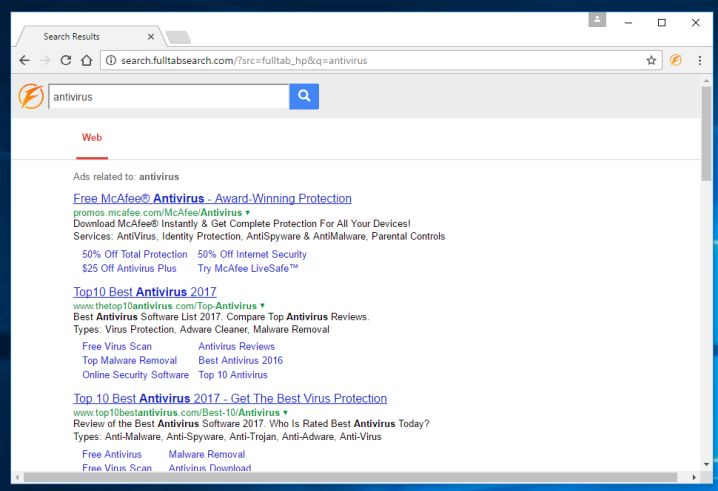Click Online Security Software sitelink
This screenshot has width=718, height=491.
click(x=136, y=375)
